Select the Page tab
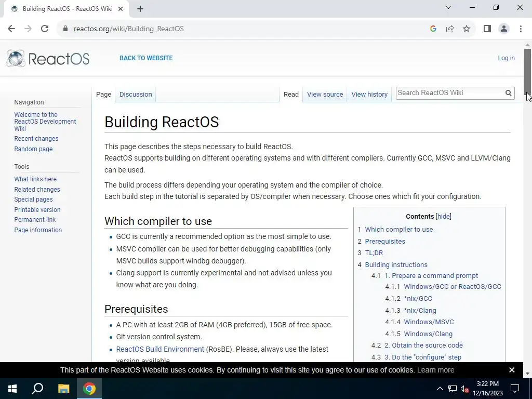Viewport: 532px width, 399px height. [103, 95]
